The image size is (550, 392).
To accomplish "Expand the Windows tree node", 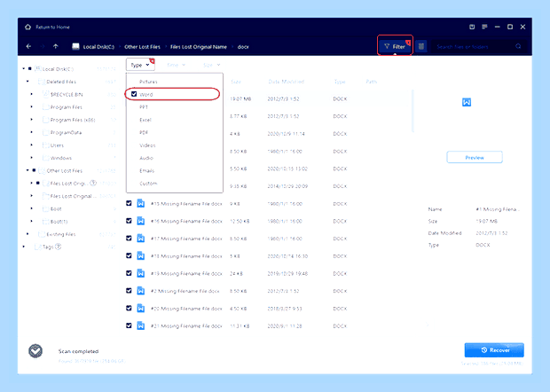I will (32, 158).
